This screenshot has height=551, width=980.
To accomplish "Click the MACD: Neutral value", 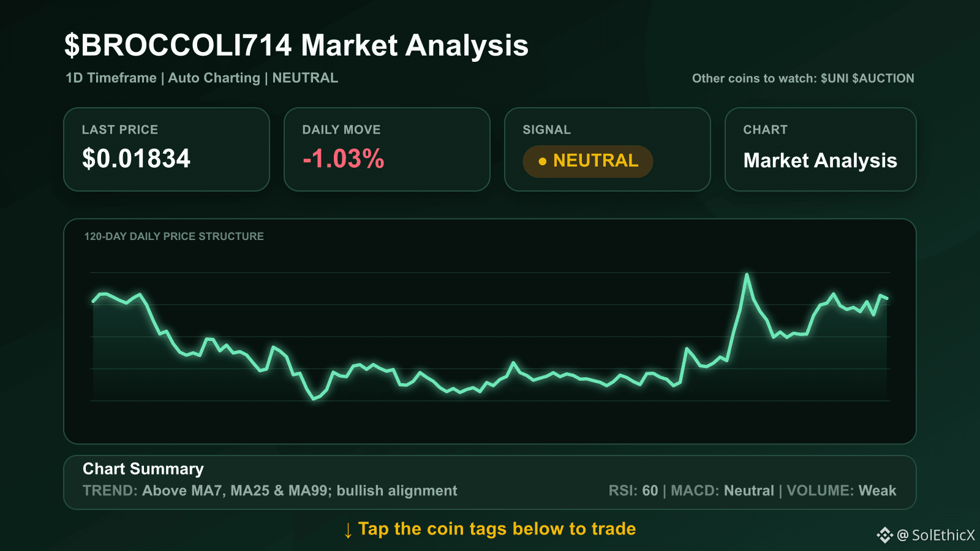I will point(723,490).
